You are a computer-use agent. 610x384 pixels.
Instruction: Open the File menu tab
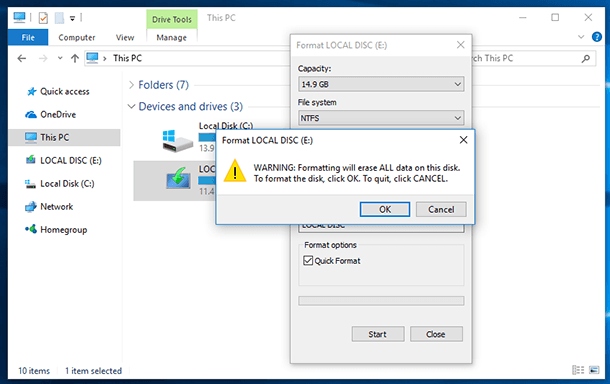click(28, 37)
